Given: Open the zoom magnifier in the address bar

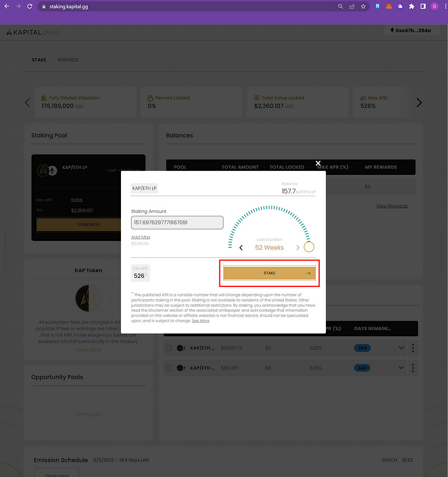Looking at the screenshot, I should [x=340, y=6].
